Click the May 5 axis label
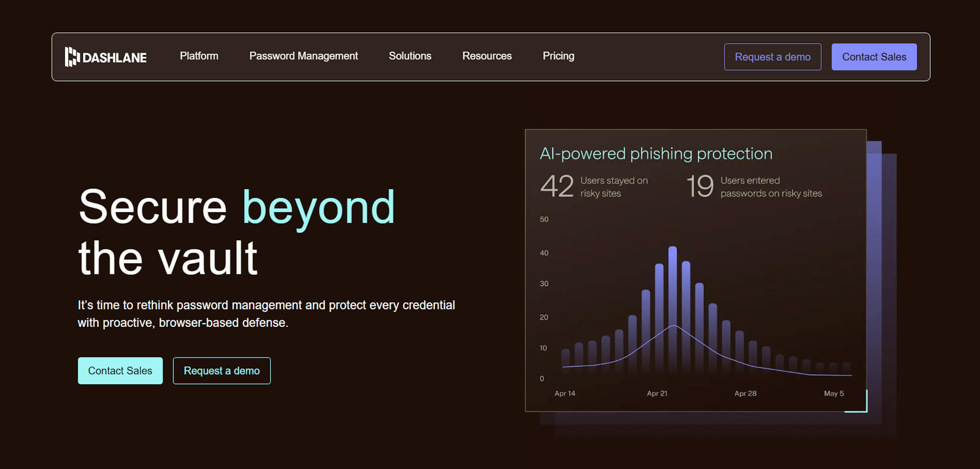The image size is (980, 469). coord(834,394)
